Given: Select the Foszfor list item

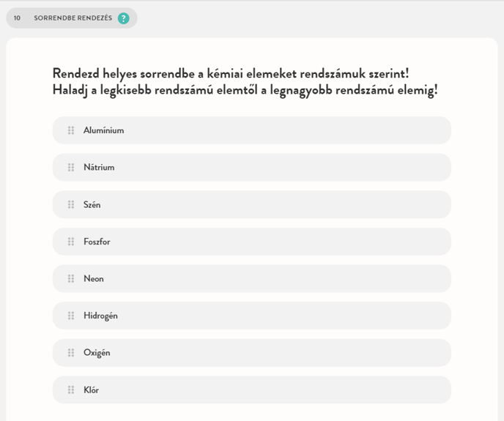Looking at the screenshot, I should pyautogui.click(x=251, y=242).
